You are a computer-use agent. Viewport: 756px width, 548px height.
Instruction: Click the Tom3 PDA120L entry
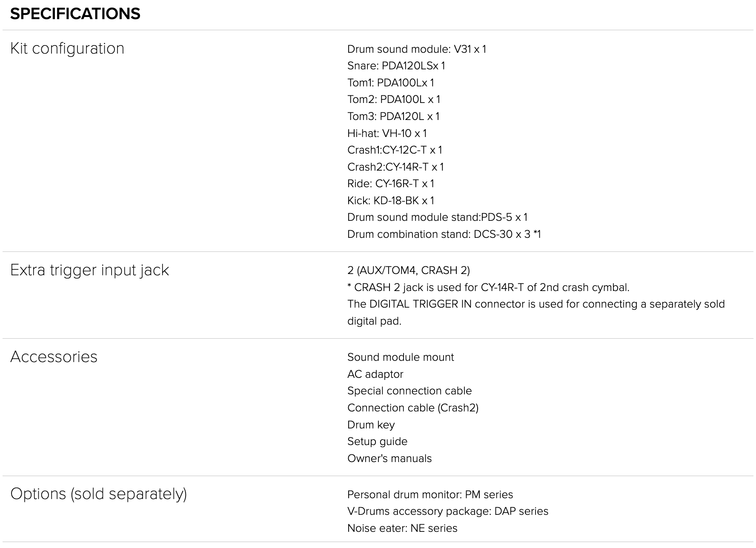[393, 117]
